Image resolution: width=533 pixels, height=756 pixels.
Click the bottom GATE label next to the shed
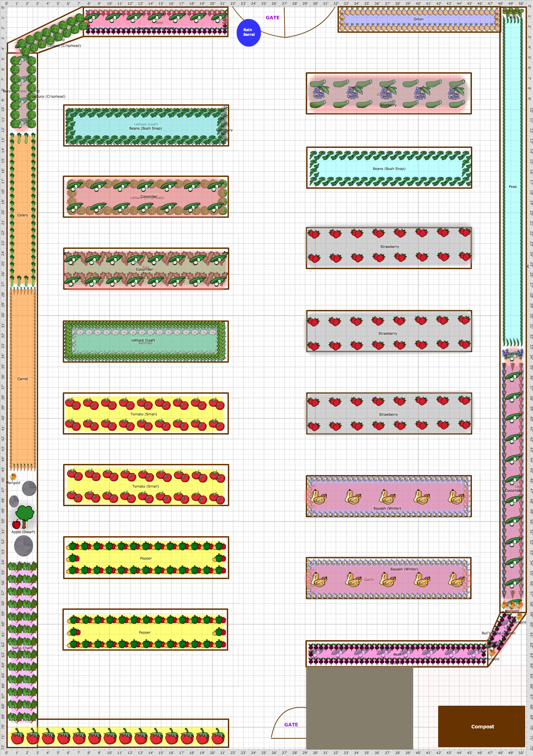click(x=291, y=725)
